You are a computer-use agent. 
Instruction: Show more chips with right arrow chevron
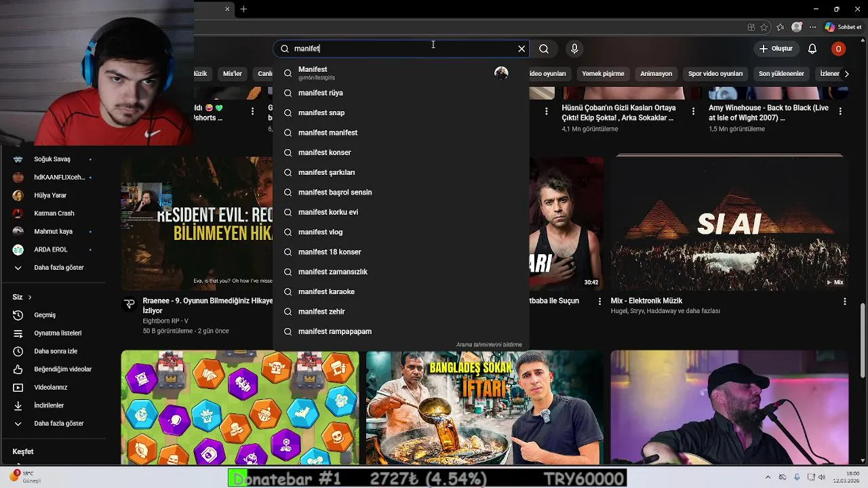pos(846,73)
